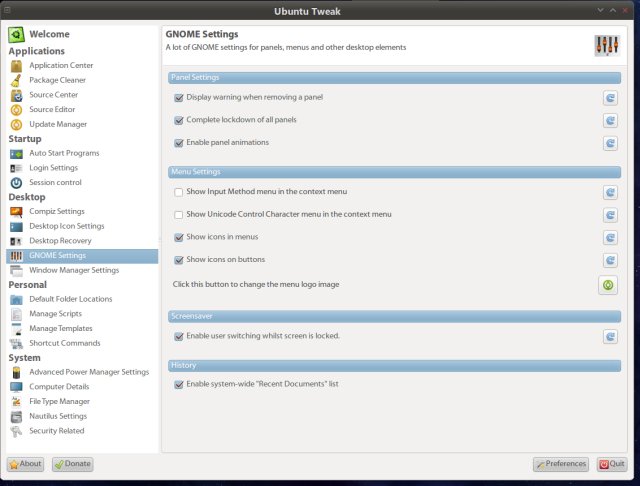640x486 pixels.
Task: Reset 'Show icons in menus' option
Action: (x=609, y=238)
